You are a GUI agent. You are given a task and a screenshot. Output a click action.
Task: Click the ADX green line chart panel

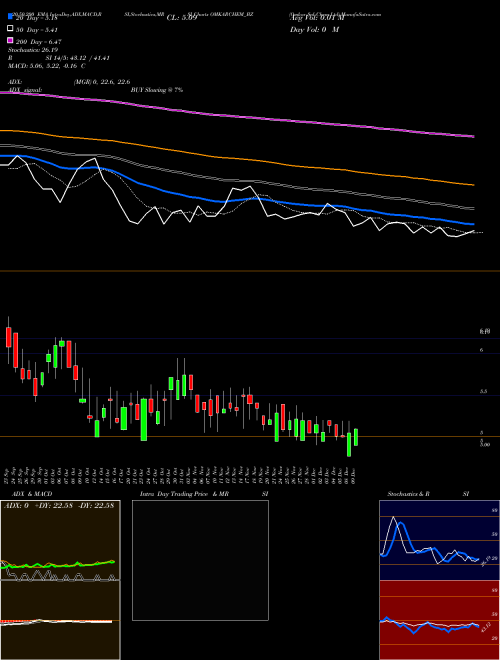[60, 540]
